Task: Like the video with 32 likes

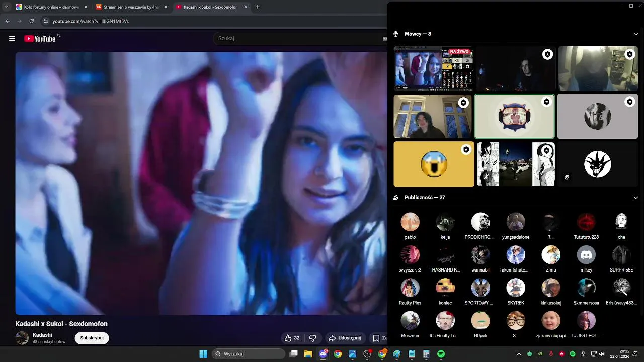Action: click(x=292, y=338)
